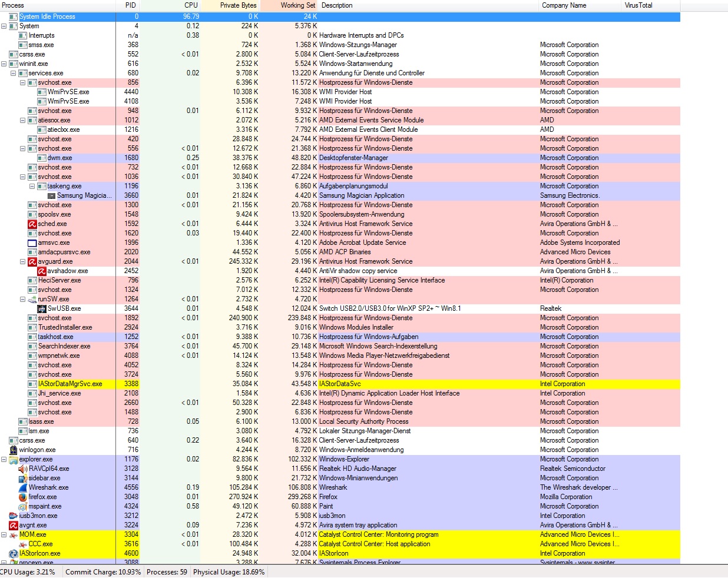The width and height of the screenshot is (728, 578).
Task: Click PID 4440 of WmiPrvSE.exe
Action: (131, 92)
